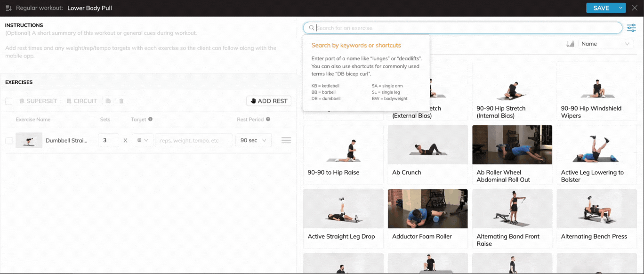Open the exercise filter settings icon

coord(631,28)
